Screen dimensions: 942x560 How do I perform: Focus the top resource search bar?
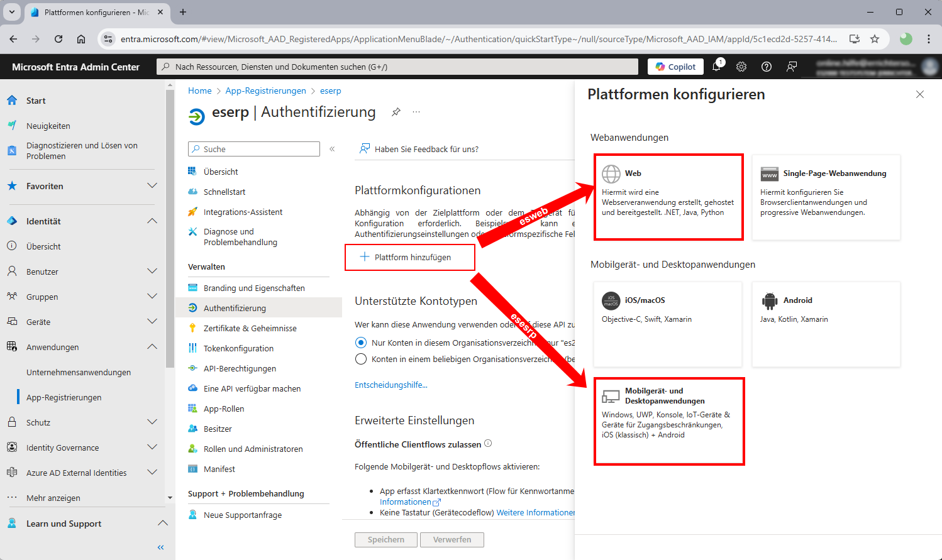397,67
